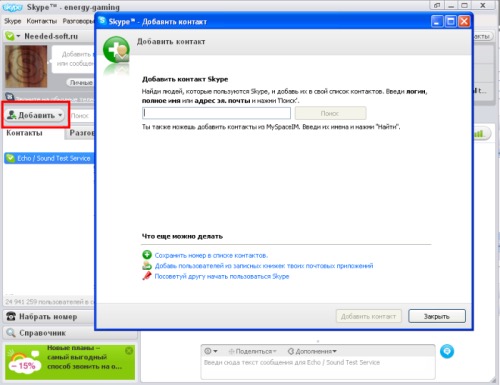Screen dimensions: 500x385
Task: Open the Контакты menu
Action: click(x=42, y=21)
